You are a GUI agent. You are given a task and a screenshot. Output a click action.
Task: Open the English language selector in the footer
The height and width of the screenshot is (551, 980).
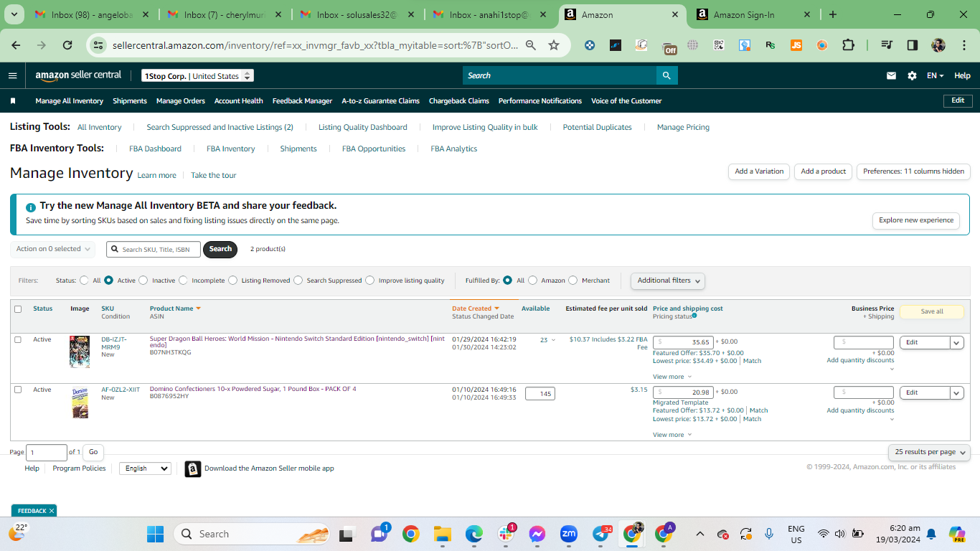pos(145,468)
